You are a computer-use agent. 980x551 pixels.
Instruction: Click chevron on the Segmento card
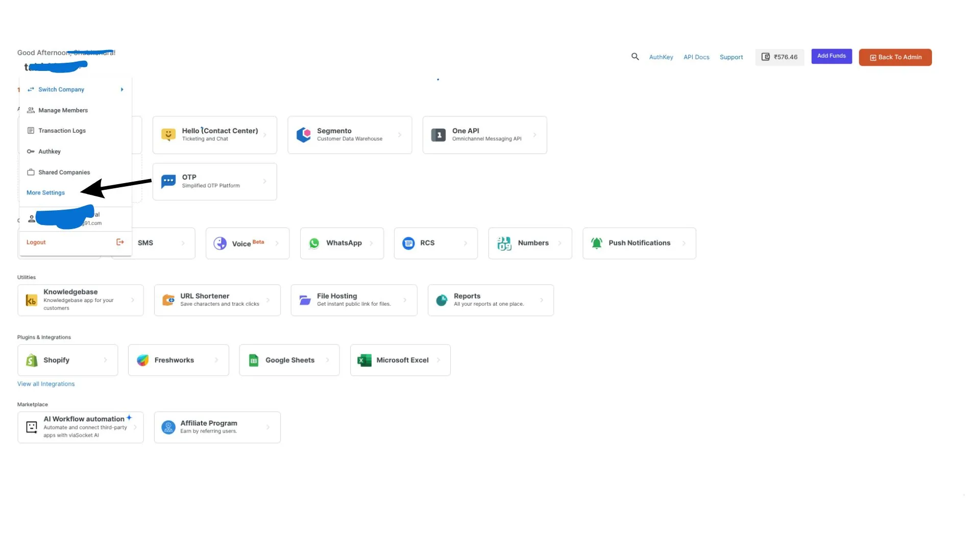(400, 135)
